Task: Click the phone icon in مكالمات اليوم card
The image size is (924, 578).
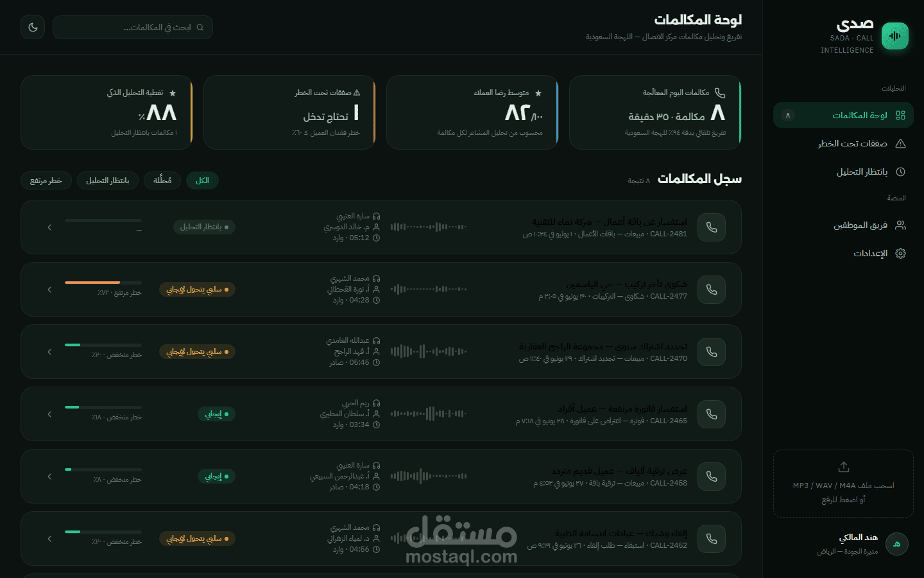Action: coord(720,93)
